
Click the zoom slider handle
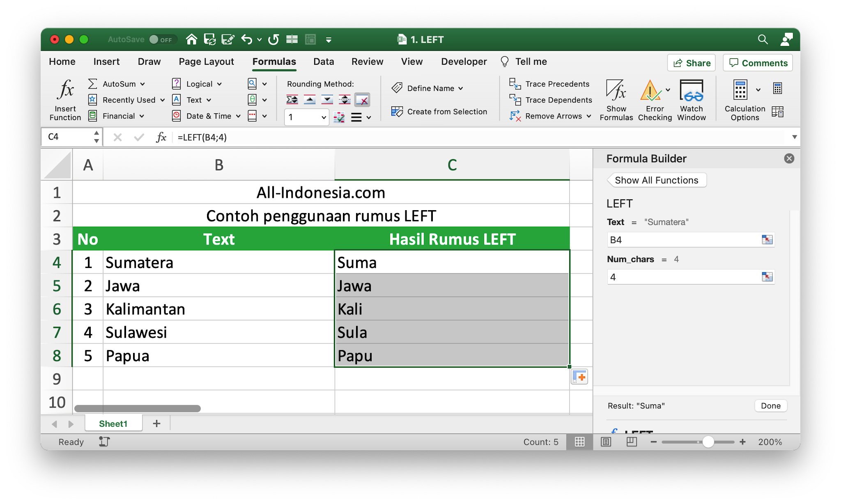click(x=708, y=442)
